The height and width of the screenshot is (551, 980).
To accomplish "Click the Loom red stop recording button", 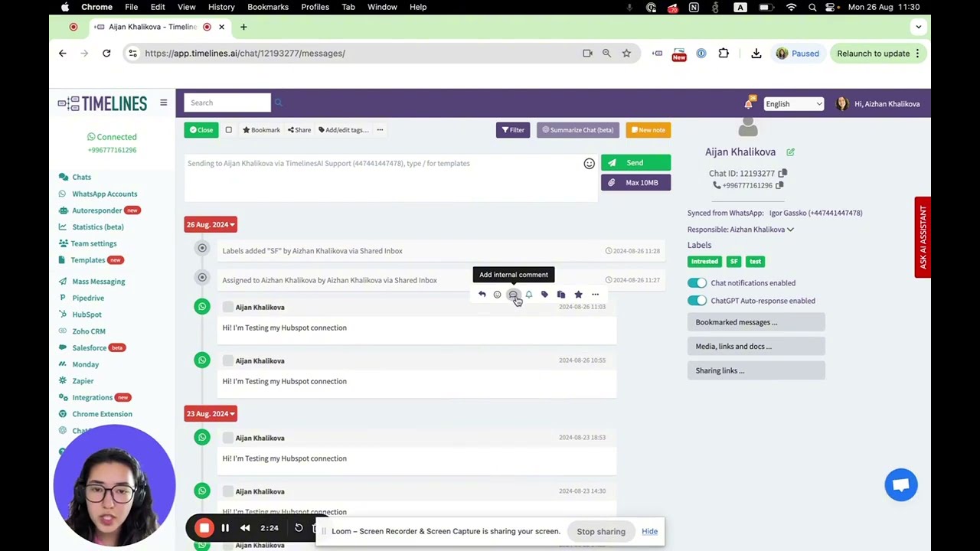I will pyautogui.click(x=204, y=528).
